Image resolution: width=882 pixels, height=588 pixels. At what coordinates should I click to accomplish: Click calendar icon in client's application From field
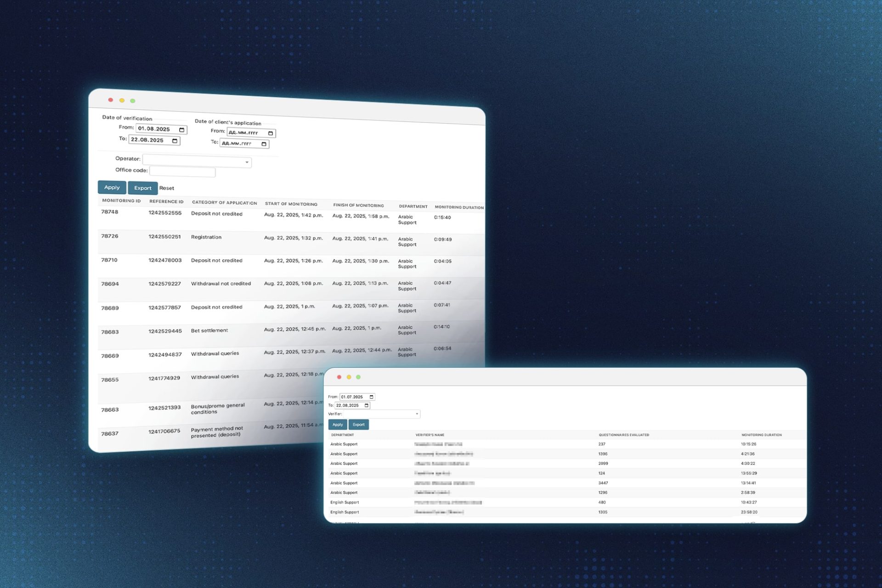coord(270,134)
